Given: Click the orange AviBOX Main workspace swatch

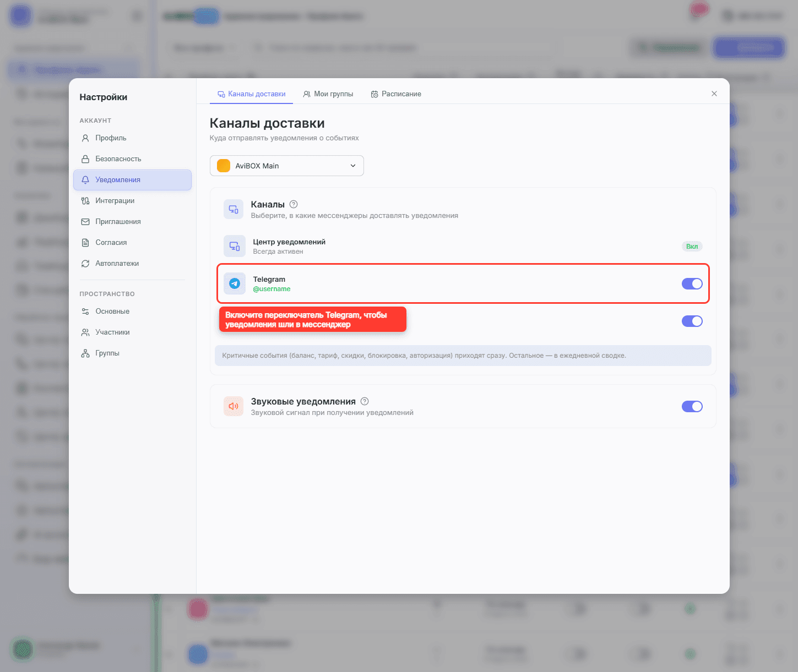Looking at the screenshot, I should (x=224, y=166).
